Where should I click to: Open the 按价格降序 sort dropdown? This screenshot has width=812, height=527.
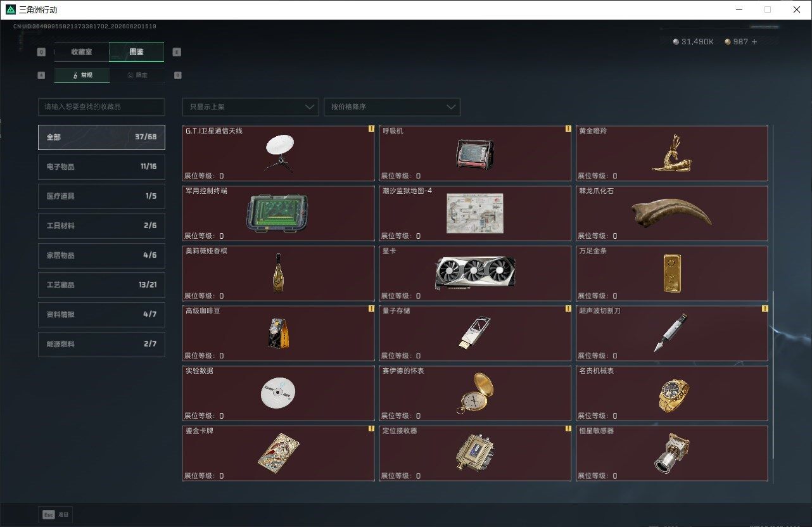pyautogui.click(x=392, y=107)
